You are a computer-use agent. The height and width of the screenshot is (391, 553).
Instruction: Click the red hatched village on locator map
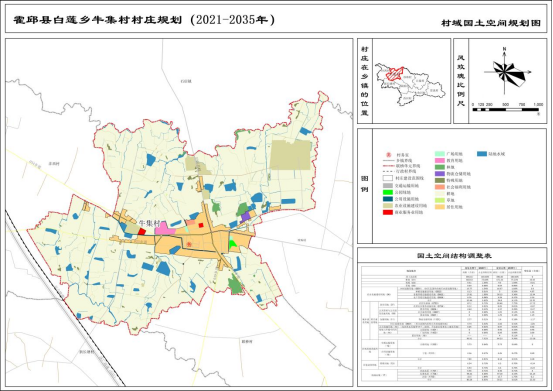coord(395,74)
